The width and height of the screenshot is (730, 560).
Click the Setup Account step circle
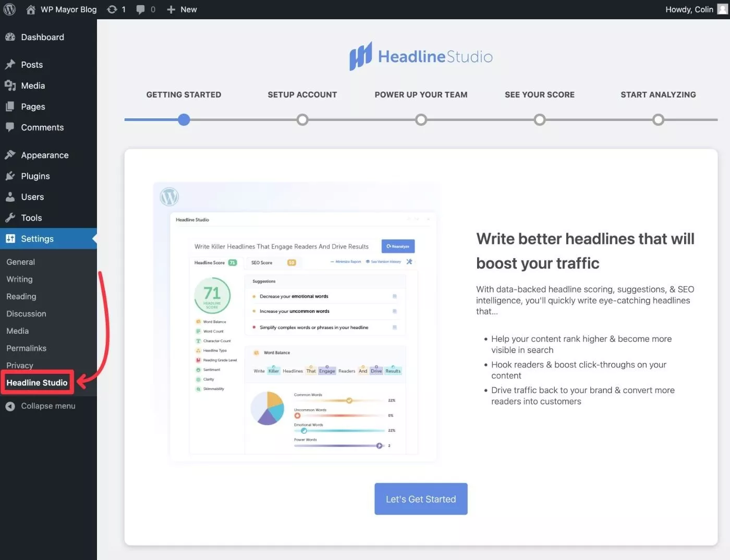tap(302, 119)
